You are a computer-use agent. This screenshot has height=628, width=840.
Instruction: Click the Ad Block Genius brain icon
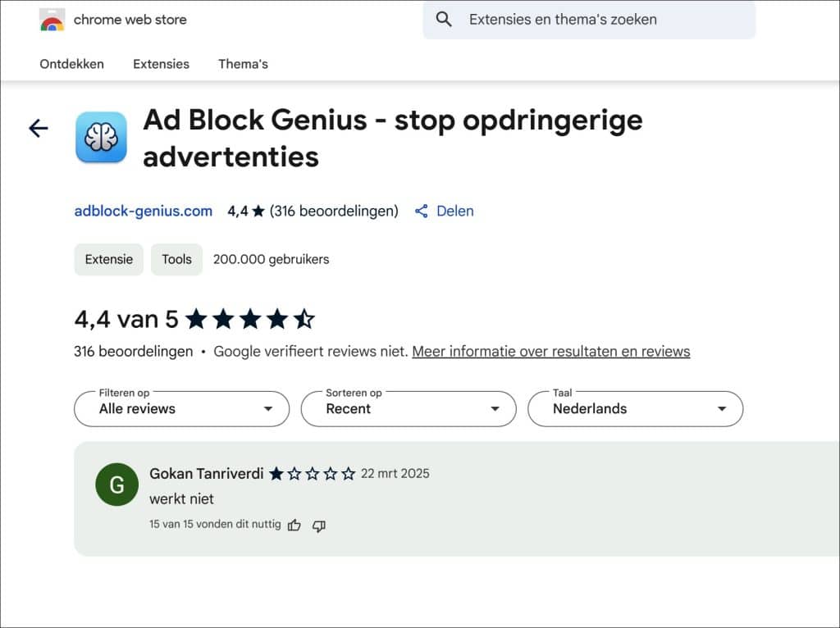(x=101, y=137)
